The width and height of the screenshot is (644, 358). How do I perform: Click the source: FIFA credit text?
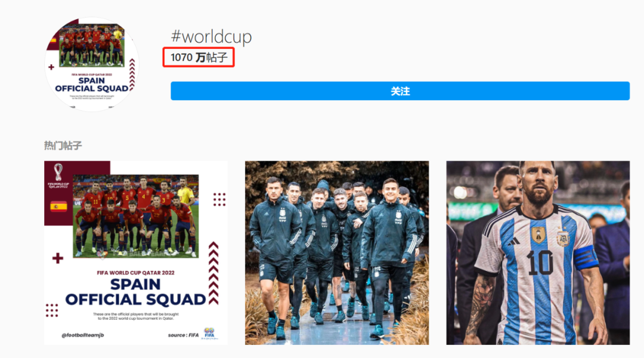[x=183, y=335]
